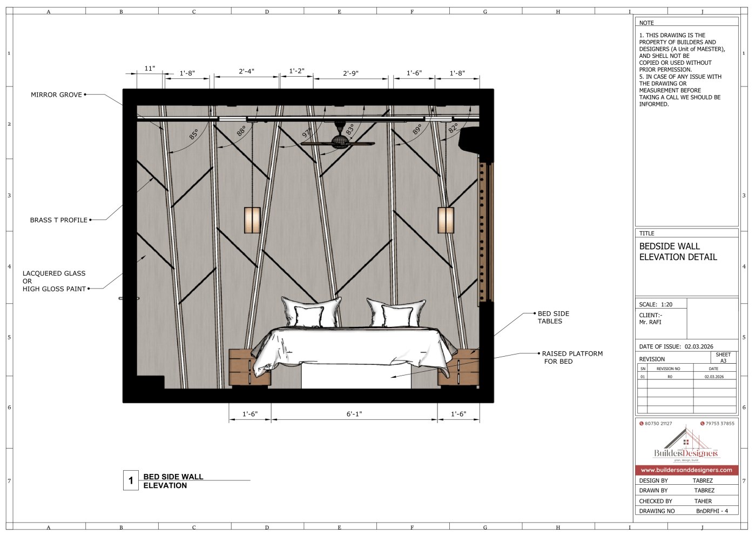
Task: Click the phone icon beside 80730 21127
Action: click(x=642, y=424)
